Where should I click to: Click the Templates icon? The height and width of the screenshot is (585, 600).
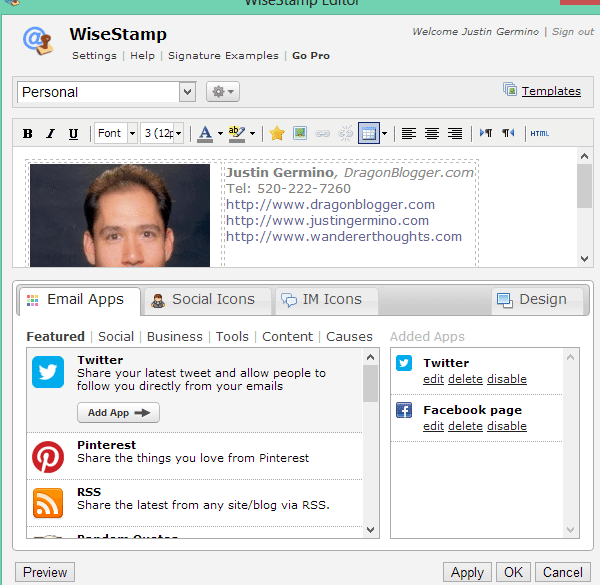pyautogui.click(x=510, y=90)
